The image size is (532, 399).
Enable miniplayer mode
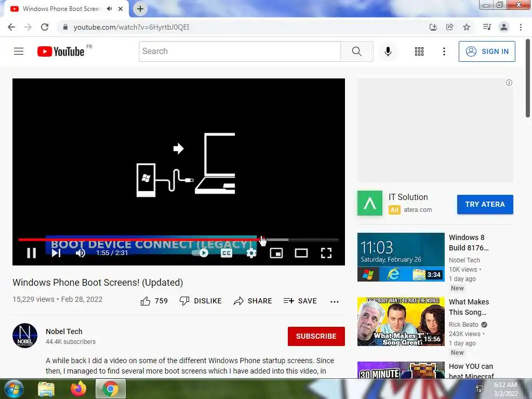(x=276, y=253)
